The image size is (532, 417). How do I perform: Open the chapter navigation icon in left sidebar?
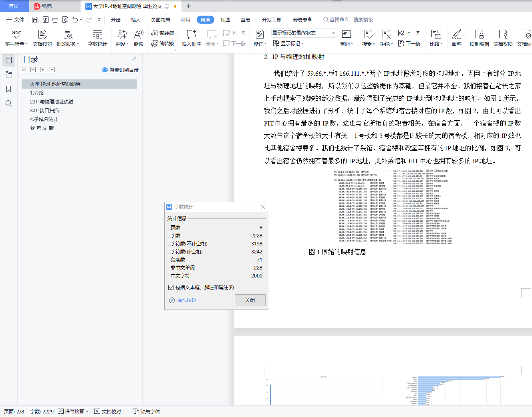point(9,75)
